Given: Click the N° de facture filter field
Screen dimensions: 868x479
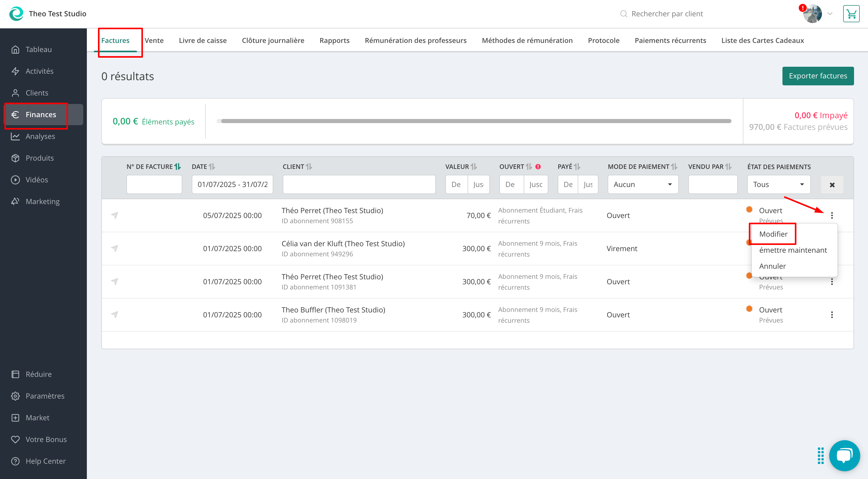Looking at the screenshot, I should [x=154, y=185].
